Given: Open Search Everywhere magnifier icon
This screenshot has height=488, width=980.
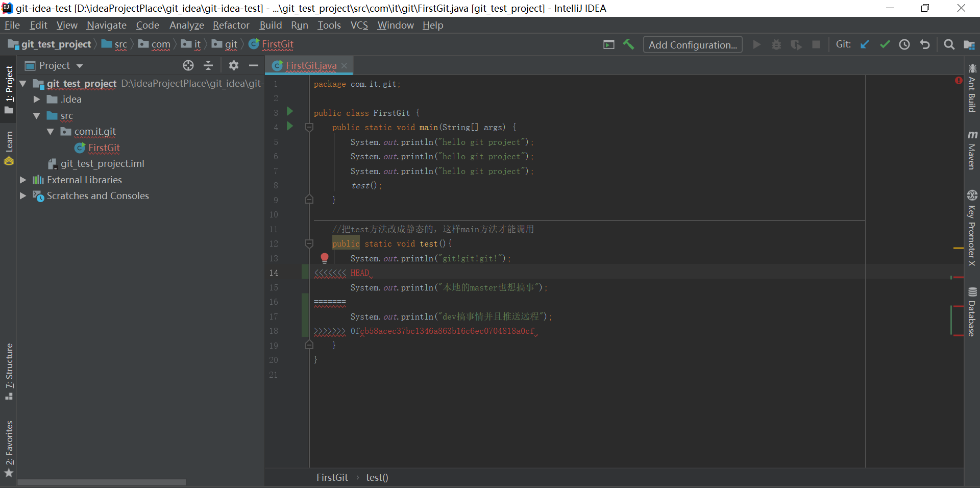Looking at the screenshot, I should [949, 45].
